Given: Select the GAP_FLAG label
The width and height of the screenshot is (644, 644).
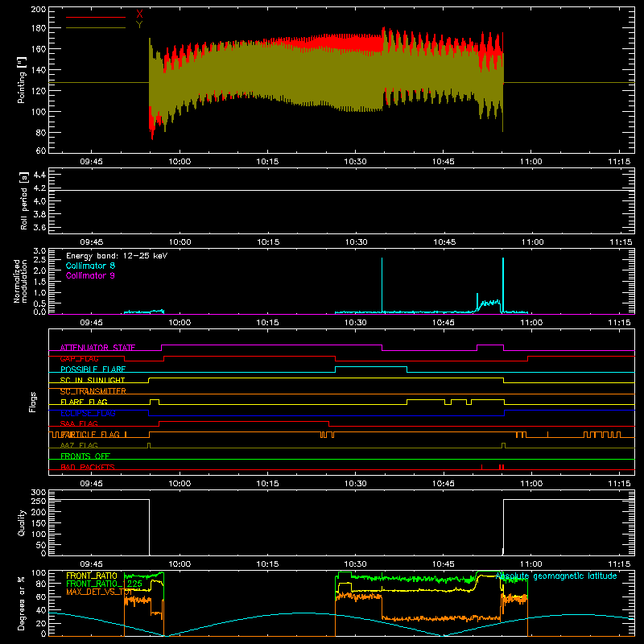Looking at the screenshot, I should click(79, 358).
